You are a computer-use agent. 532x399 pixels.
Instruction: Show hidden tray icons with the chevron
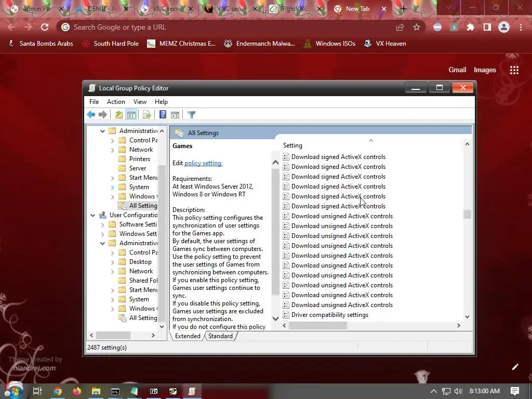434,391
